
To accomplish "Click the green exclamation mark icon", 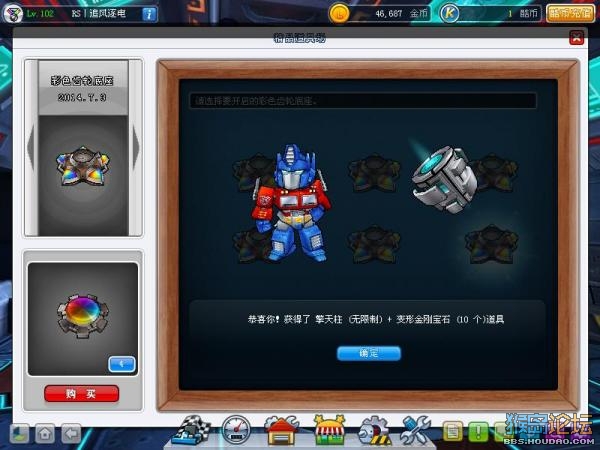I will pyautogui.click(x=478, y=432).
